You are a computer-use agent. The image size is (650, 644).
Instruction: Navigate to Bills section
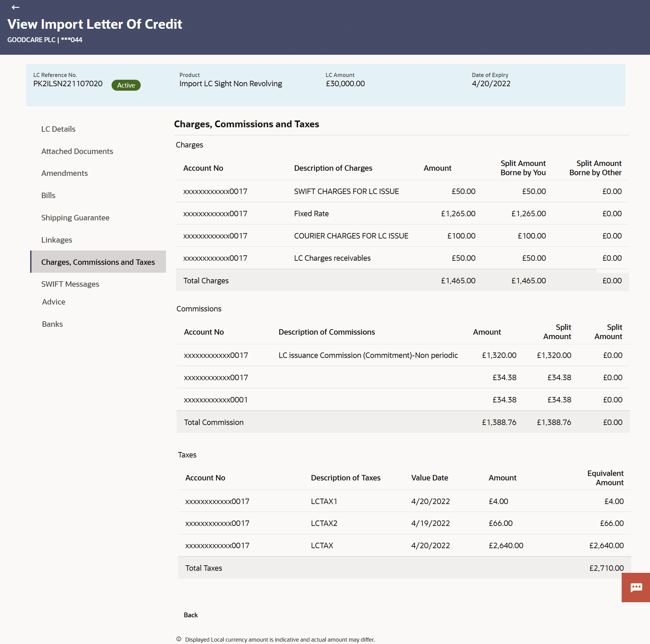coord(48,195)
